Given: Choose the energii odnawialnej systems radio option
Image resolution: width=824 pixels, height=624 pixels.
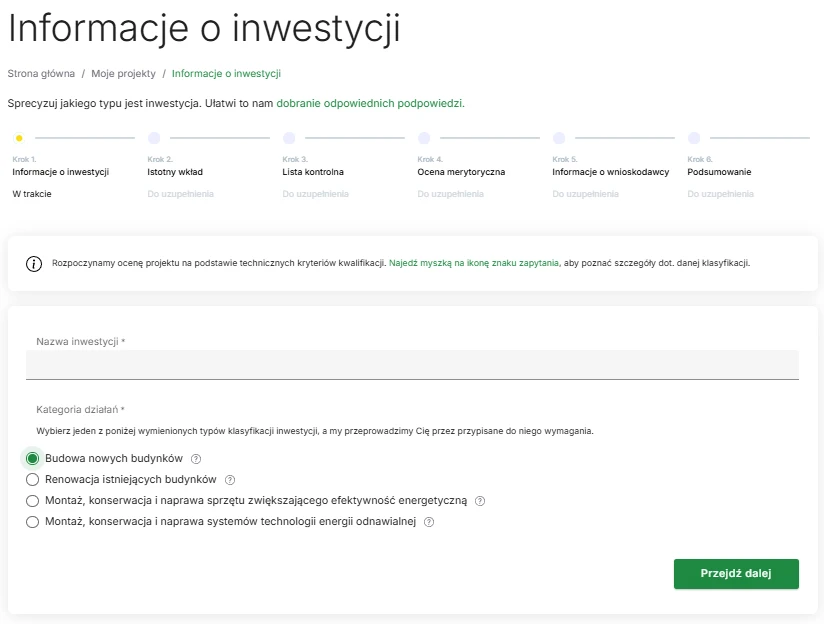Looking at the screenshot, I should point(33,522).
